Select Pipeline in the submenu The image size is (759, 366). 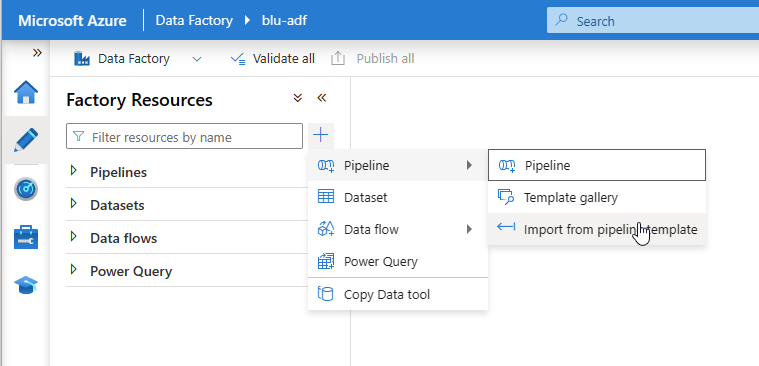click(x=597, y=165)
